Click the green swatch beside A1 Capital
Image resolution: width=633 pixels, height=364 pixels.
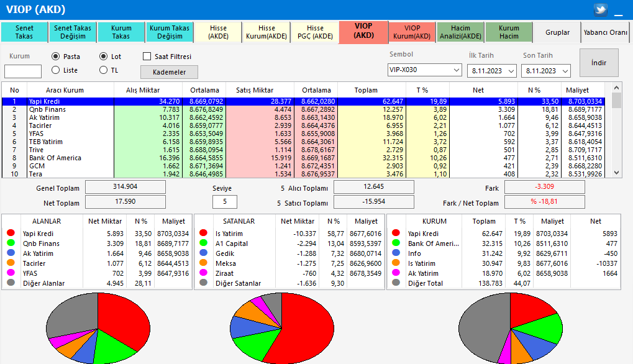tap(204, 242)
